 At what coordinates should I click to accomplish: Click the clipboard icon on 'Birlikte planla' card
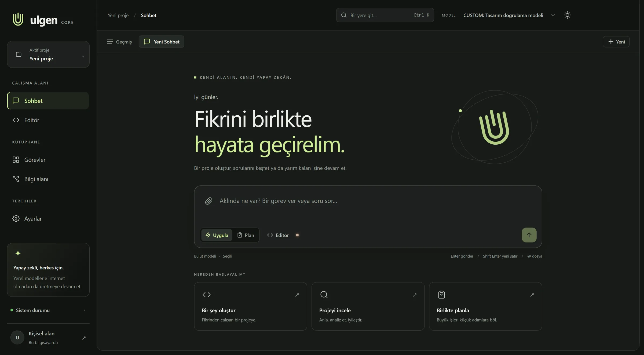coord(441,295)
